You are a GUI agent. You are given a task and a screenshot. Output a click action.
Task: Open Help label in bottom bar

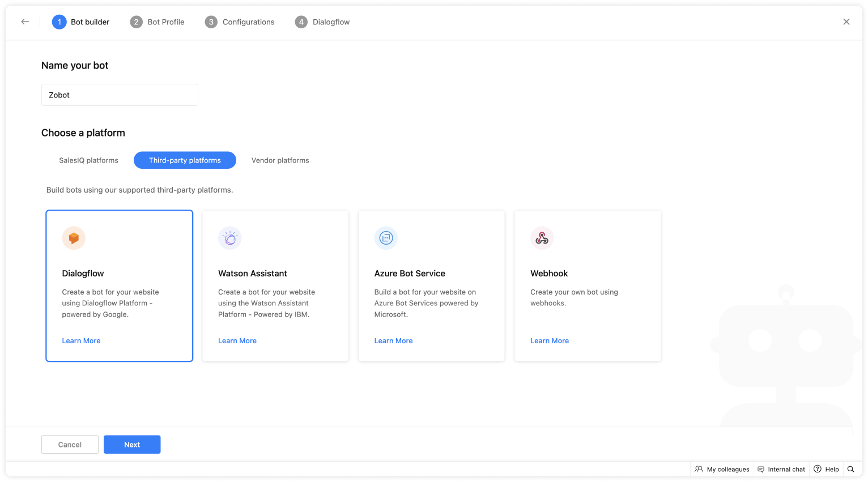tap(832, 469)
